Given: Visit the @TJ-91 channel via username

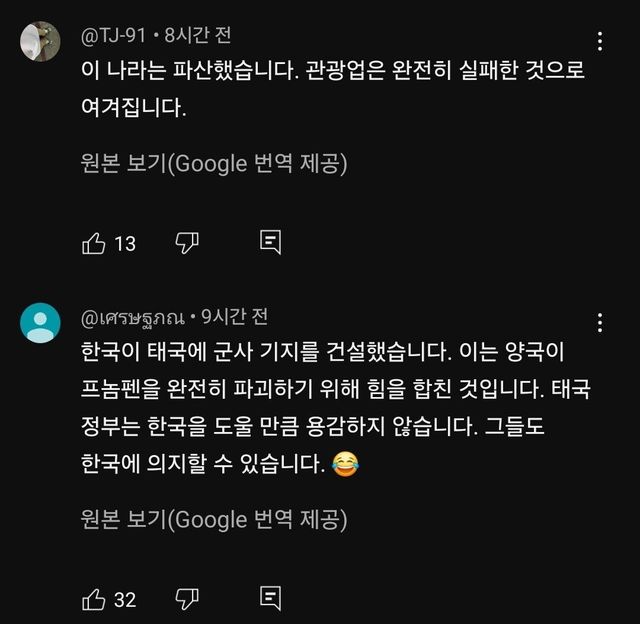Looking at the screenshot, I should (113, 36).
